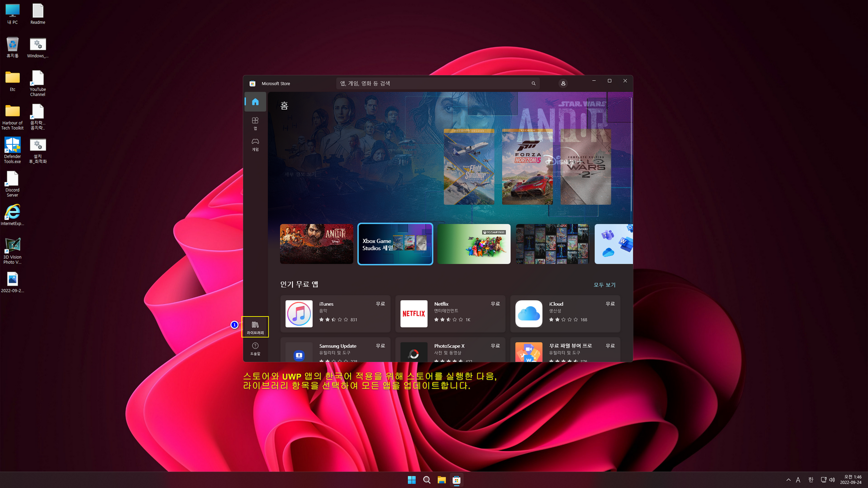868x488 pixels.
Task: Select Harbour of Tech Toolkit folder
Action: pyautogui.click(x=12, y=117)
